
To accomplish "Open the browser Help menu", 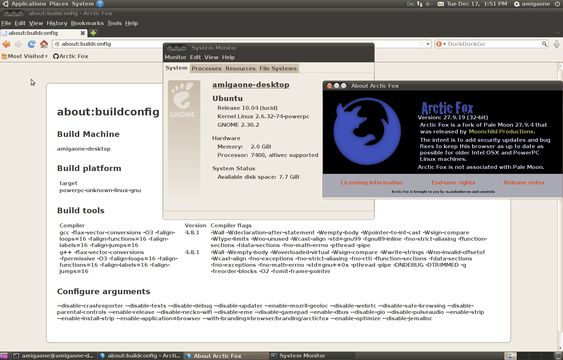I will (x=131, y=23).
